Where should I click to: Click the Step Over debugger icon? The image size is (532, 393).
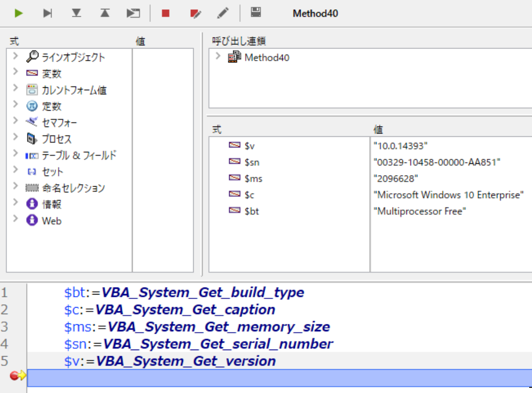47,13
